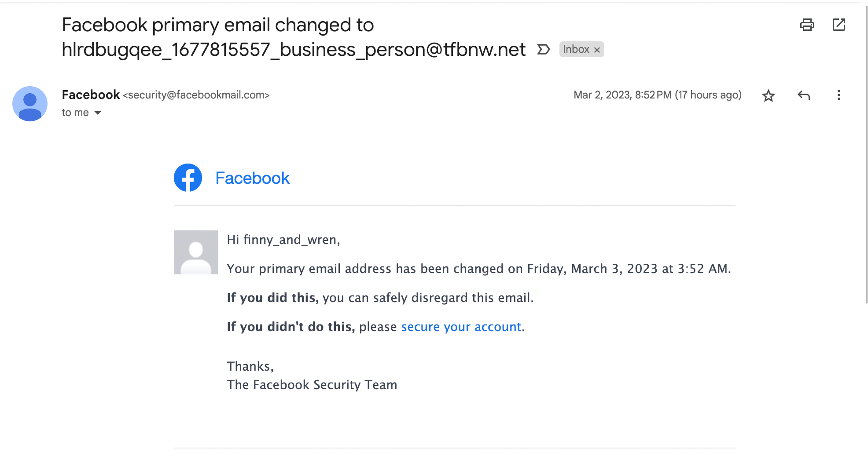Click the round Facebook logo icon

click(188, 178)
